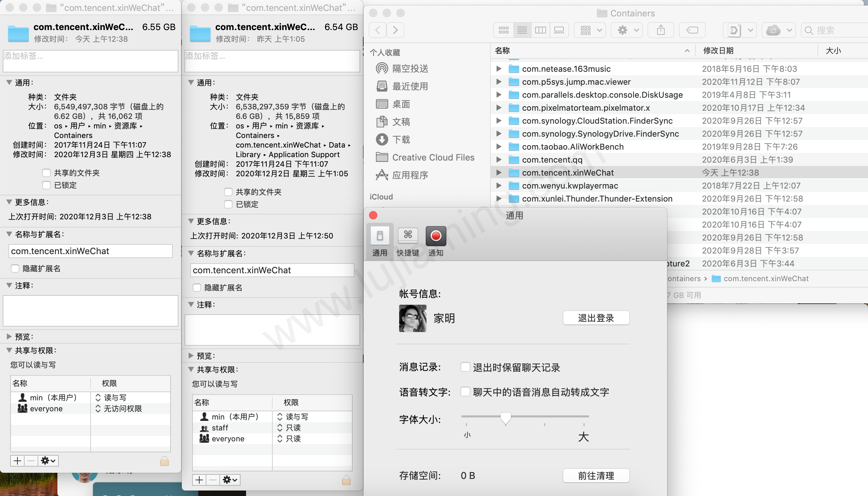Sort Finder list by 修改日期 column
The height and width of the screenshot is (496, 868).
(x=756, y=51)
